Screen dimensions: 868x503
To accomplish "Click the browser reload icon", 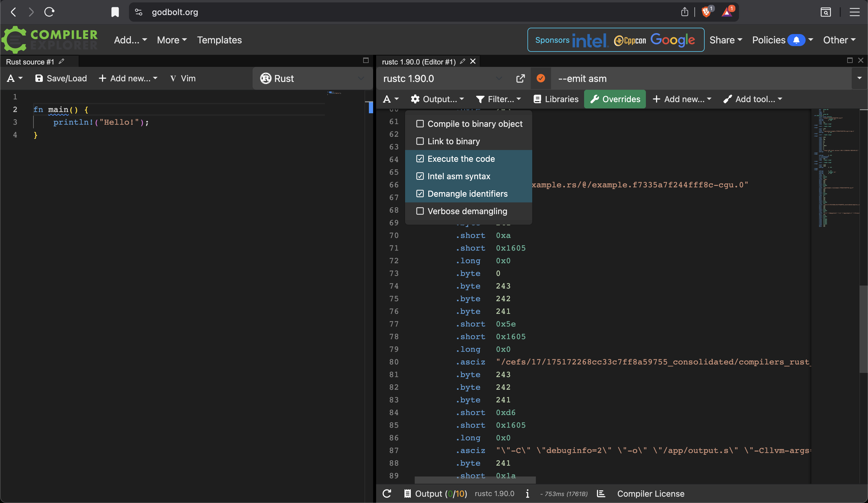I will click(49, 12).
